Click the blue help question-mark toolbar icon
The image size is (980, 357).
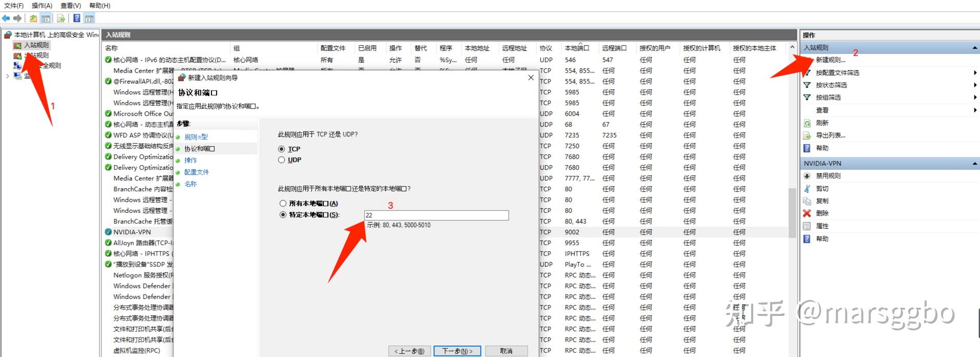pos(76,18)
